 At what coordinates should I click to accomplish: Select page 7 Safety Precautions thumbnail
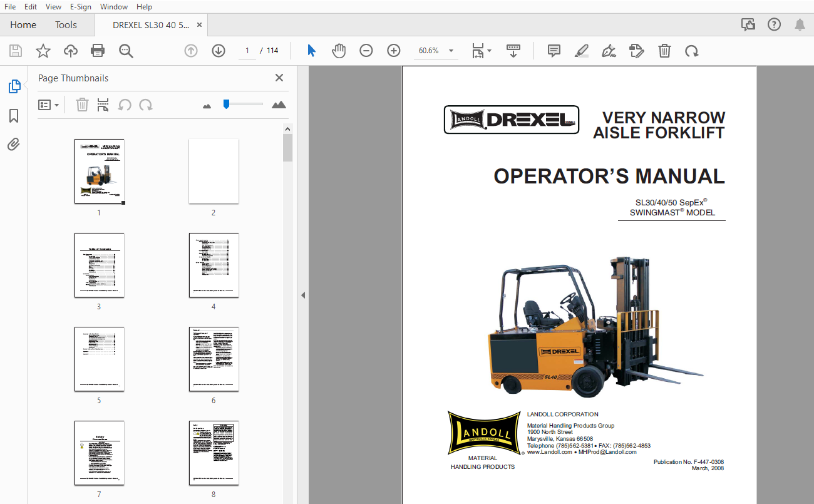tap(99, 453)
